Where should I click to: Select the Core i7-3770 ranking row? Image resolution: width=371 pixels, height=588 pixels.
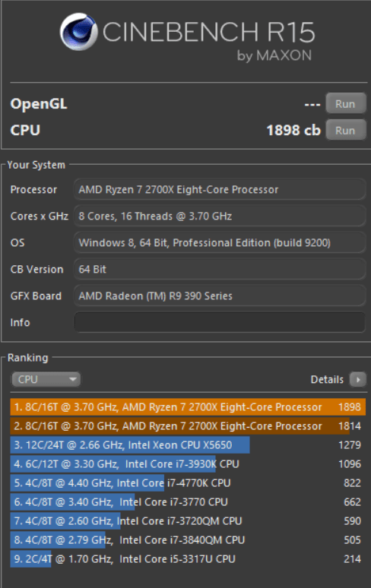(x=188, y=502)
